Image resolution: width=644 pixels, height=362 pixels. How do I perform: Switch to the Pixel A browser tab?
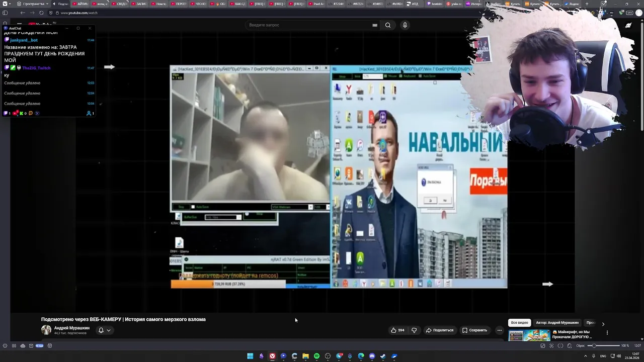point(315,4)
